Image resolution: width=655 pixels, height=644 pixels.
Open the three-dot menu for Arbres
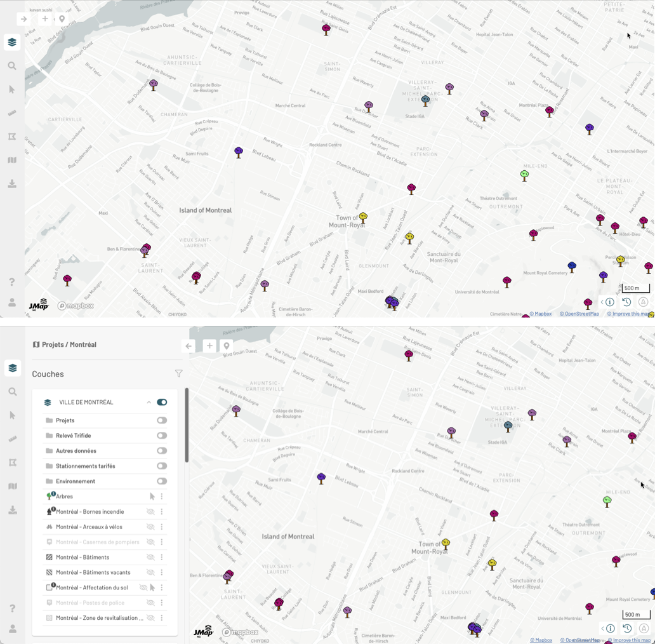coord(162,497)
